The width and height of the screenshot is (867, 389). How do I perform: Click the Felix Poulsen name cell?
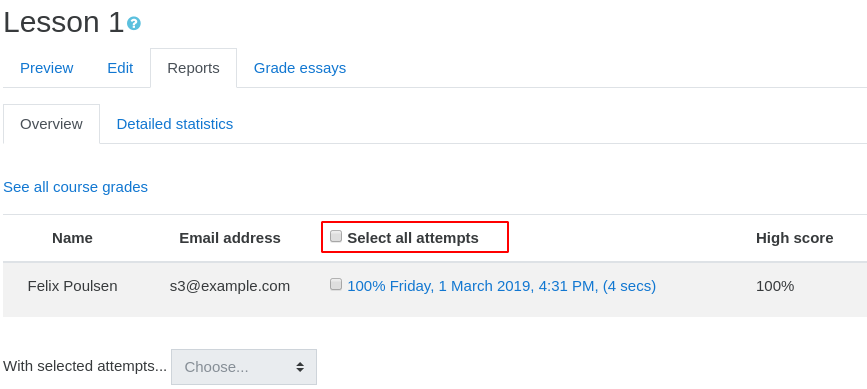(x=72, y=286)
